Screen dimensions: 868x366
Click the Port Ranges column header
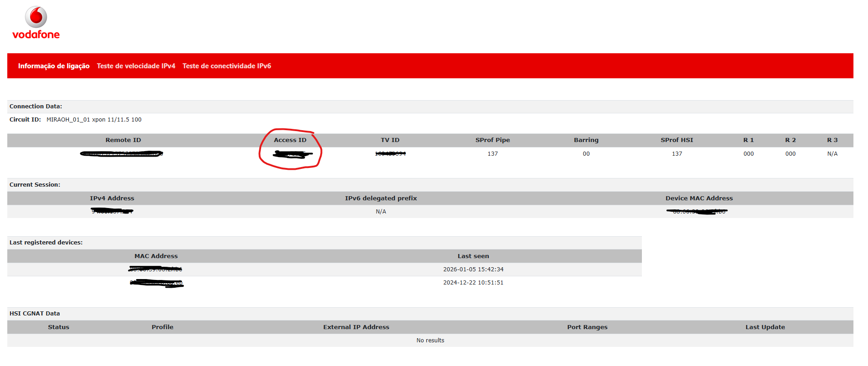[x=587, y=327]
